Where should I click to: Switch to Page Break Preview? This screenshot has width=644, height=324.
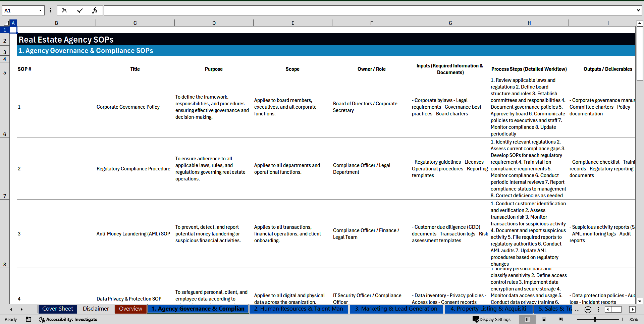pyautogui.click(x=561, y=319)
